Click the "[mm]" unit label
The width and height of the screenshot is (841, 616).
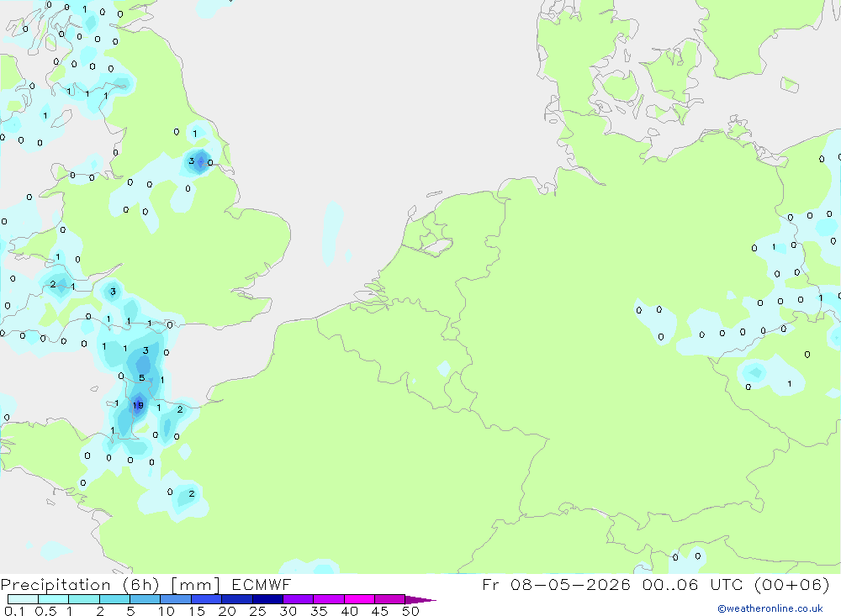(x=195, y=585)
